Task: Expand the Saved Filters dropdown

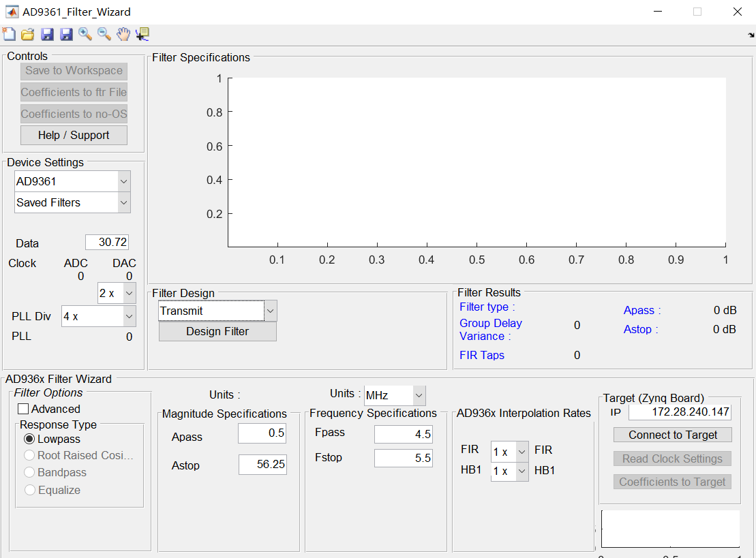Action: click(x=72, y=202)
